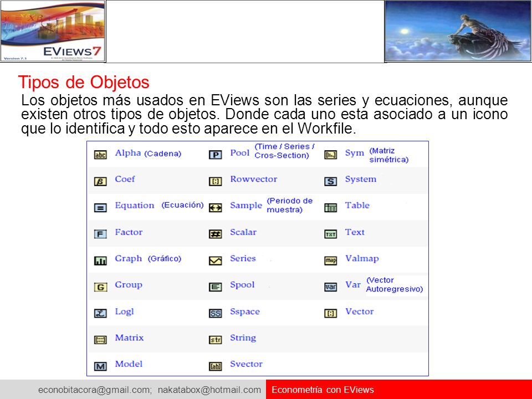Click the nakatabox@hotmail.com address
Image resolution: width=532 pixels, height=399 pixels.
[209, 390]
